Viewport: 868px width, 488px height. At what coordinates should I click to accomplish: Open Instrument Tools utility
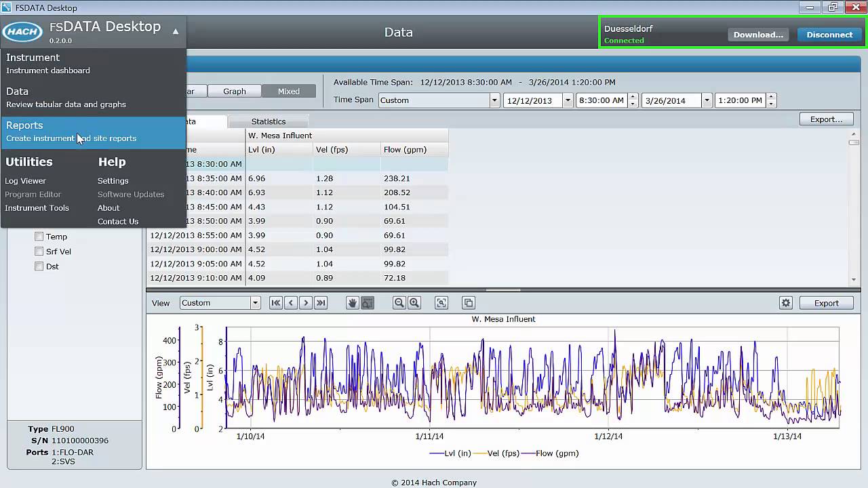[x=37, y=208]
